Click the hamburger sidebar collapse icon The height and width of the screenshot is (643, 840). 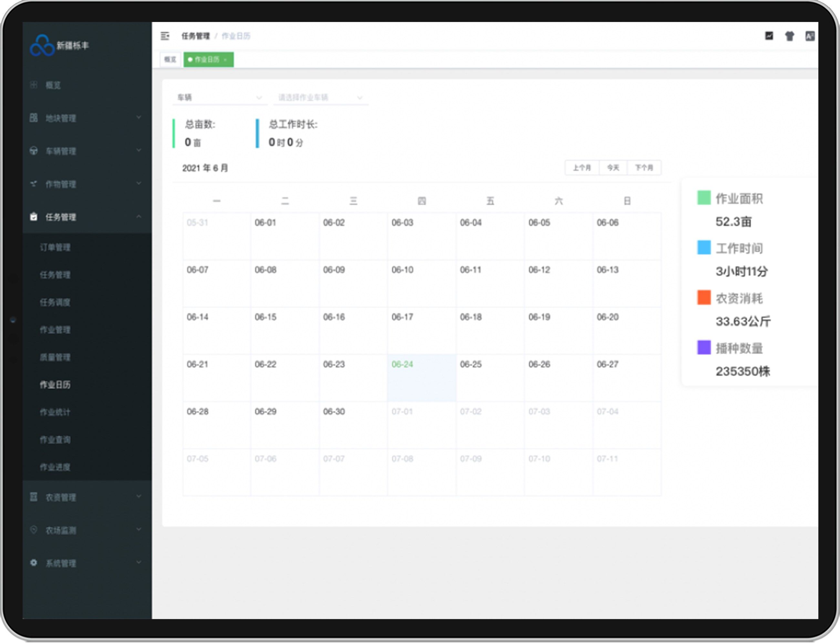point(165,36)
